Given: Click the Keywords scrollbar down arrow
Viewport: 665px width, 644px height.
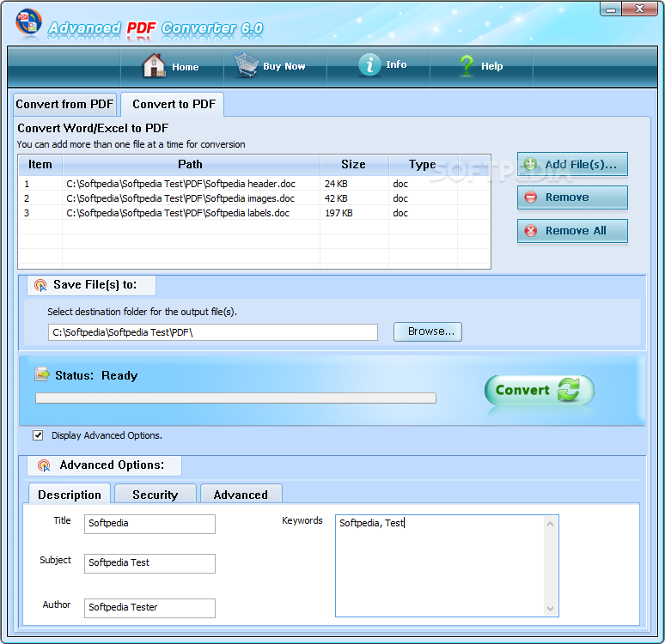Looking at the screenshot, I should (x=550, y=609).
